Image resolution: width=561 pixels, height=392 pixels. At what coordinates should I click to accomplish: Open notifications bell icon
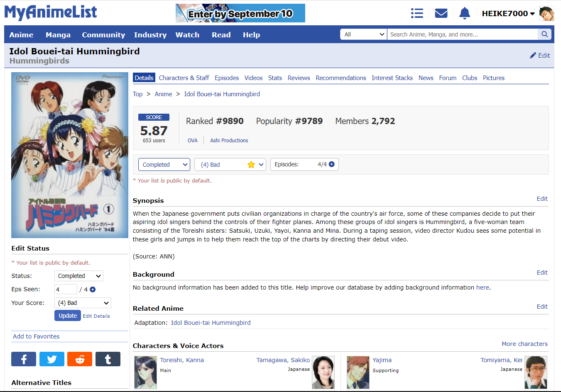point(465,13)
